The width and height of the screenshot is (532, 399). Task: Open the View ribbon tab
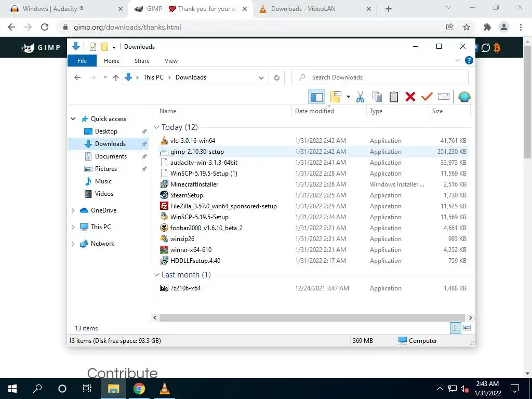(x=171, y=61)
